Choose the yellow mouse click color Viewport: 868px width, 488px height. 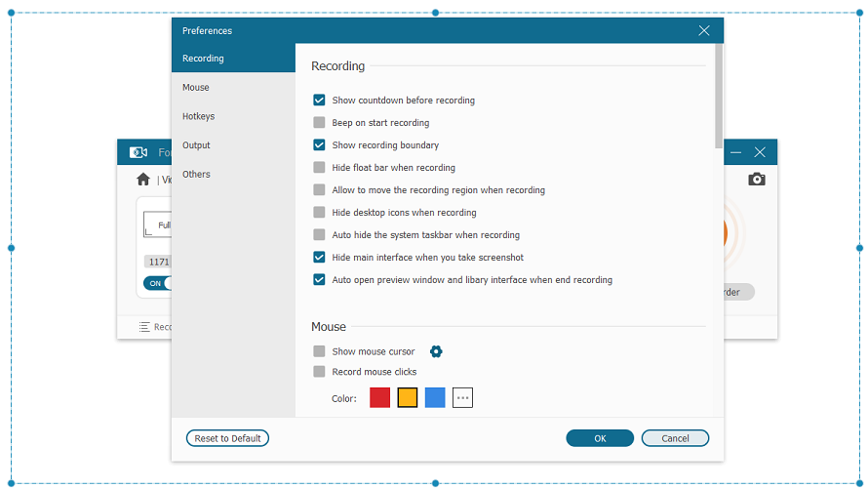pyautogui.click(x=408, y=397)
